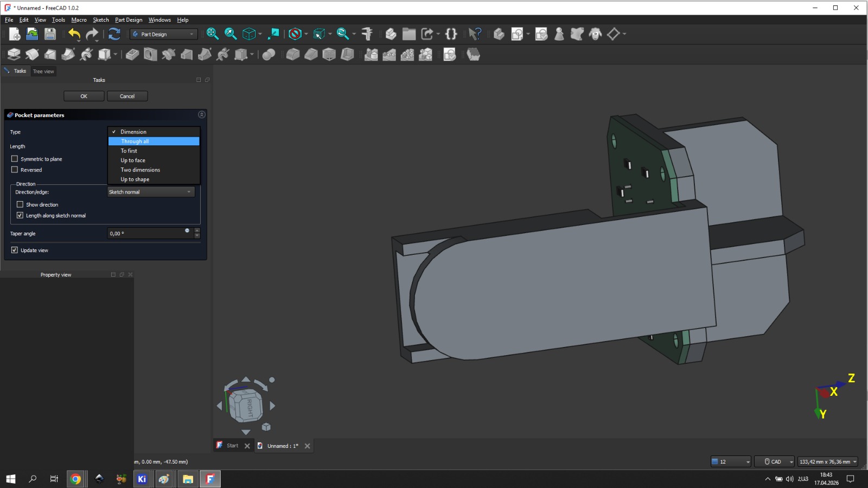Click the Undo arrow icon

(74, 34)
